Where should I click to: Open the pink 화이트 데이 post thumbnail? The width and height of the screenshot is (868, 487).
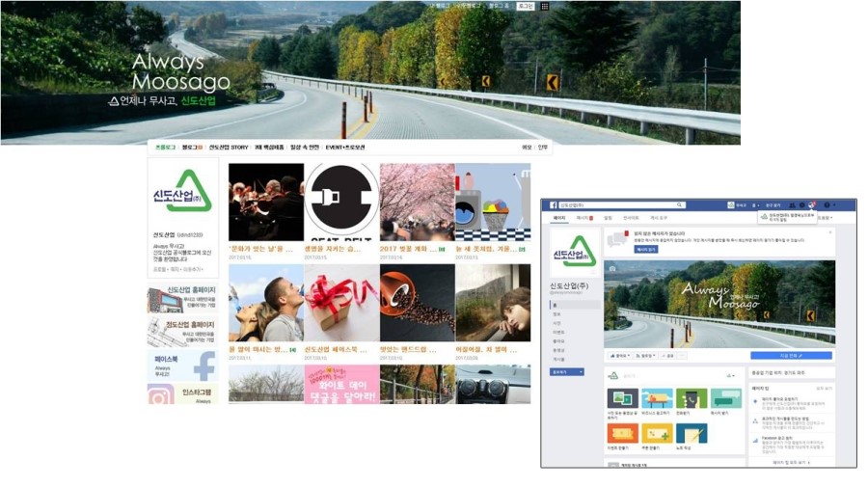[x=341, y=384]
